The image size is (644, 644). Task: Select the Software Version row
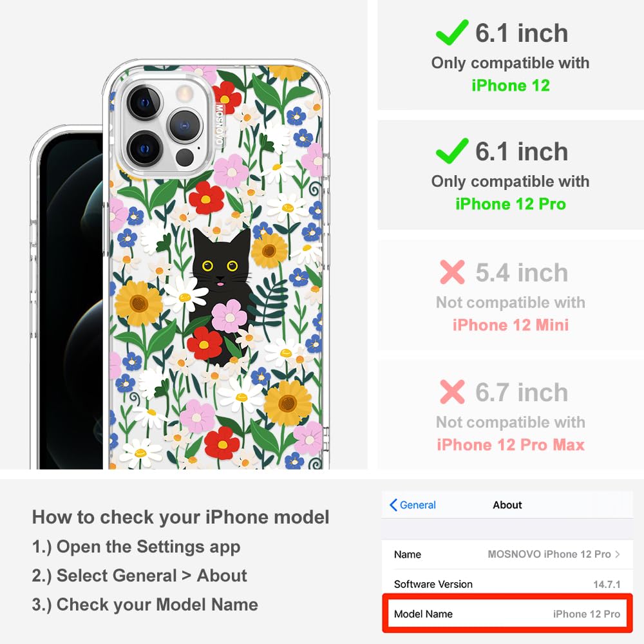(x=507, y=583)
